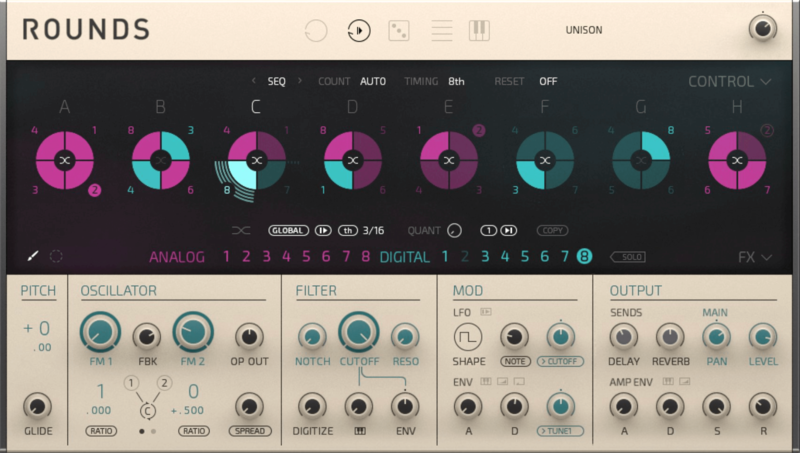The width and height of the screenshot is (800, 453).
Task: Toggle the pink top-left quarter of block B
Action: click(x=146, y=146)
